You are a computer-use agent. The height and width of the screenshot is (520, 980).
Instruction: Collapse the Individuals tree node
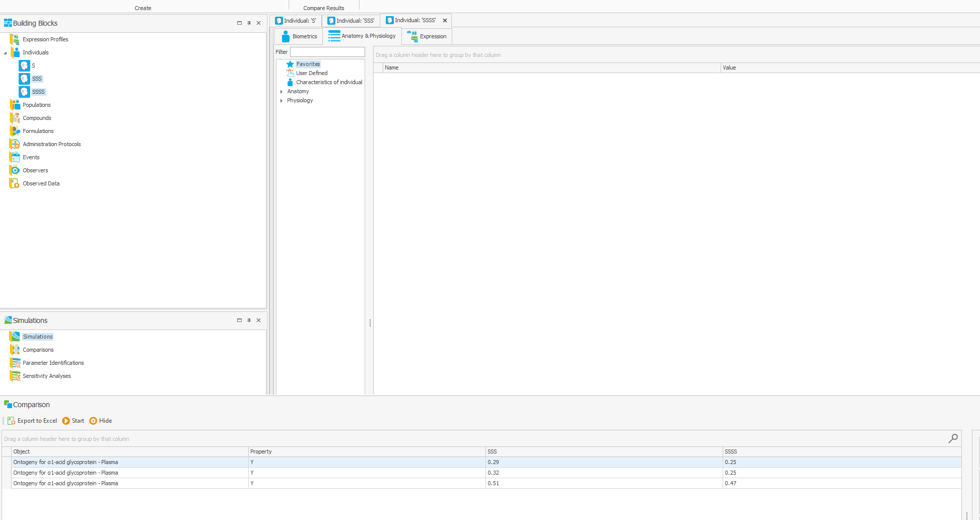tap(5, 52)
